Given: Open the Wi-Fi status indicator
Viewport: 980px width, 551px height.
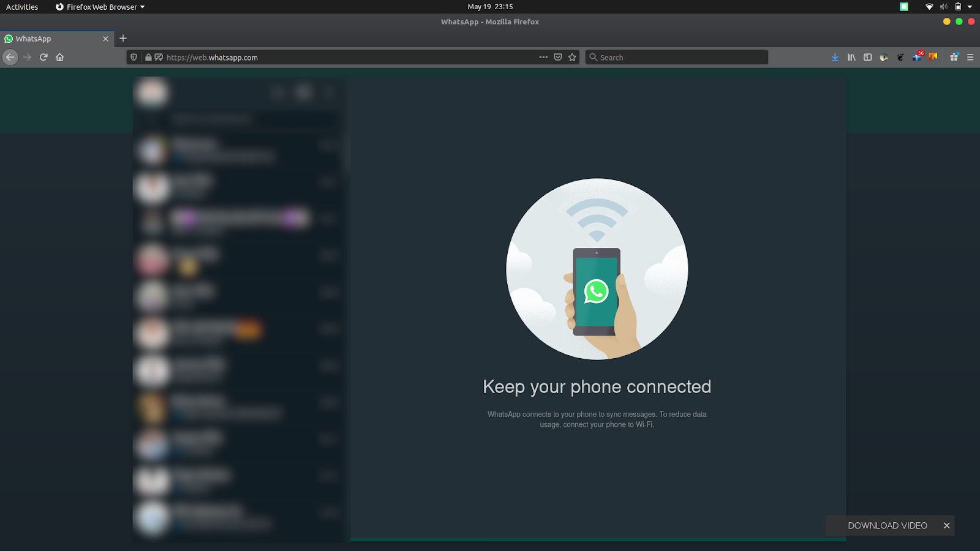Looking at the screenshot, I should pos(929,7).
